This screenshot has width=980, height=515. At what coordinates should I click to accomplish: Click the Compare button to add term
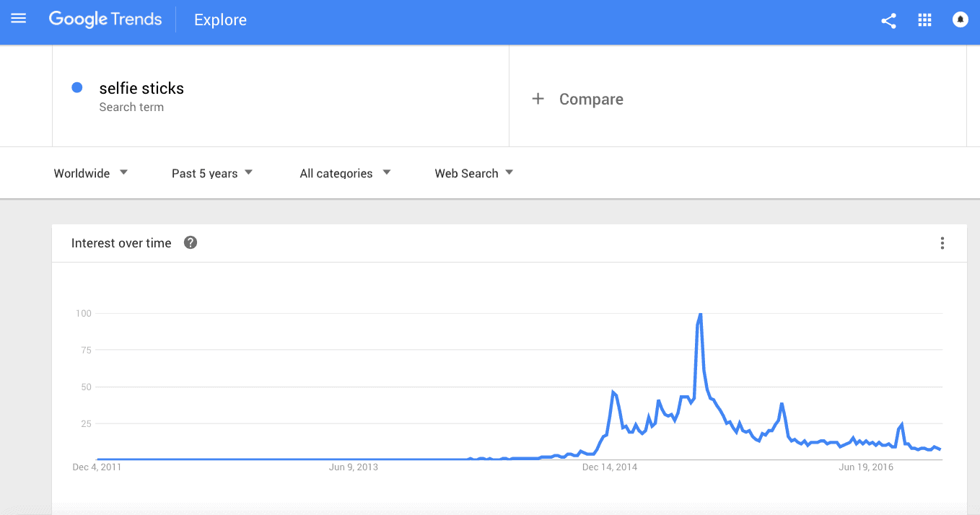[x=590, y=100]
